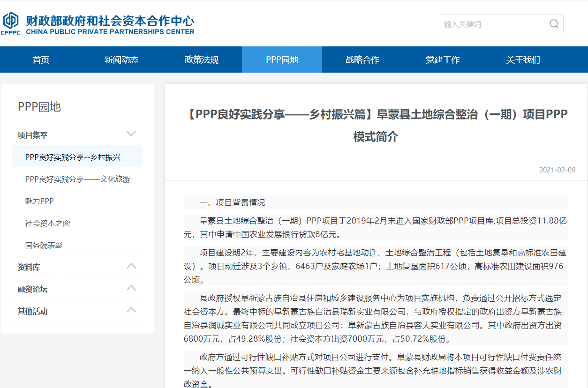Click the search magnifier icon
588x388 pixels.
pyautogui.click(x=554, y=24)
